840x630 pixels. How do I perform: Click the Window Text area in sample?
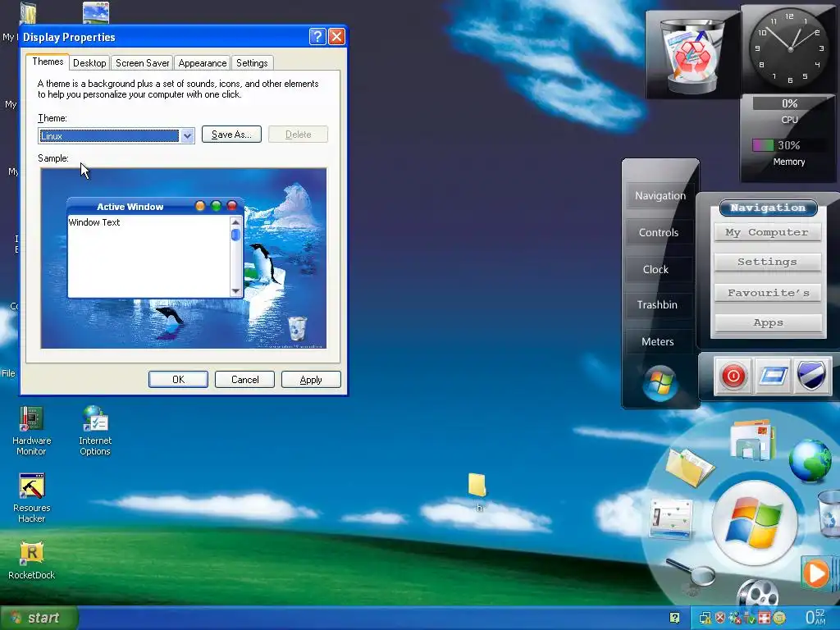(149, 257)
